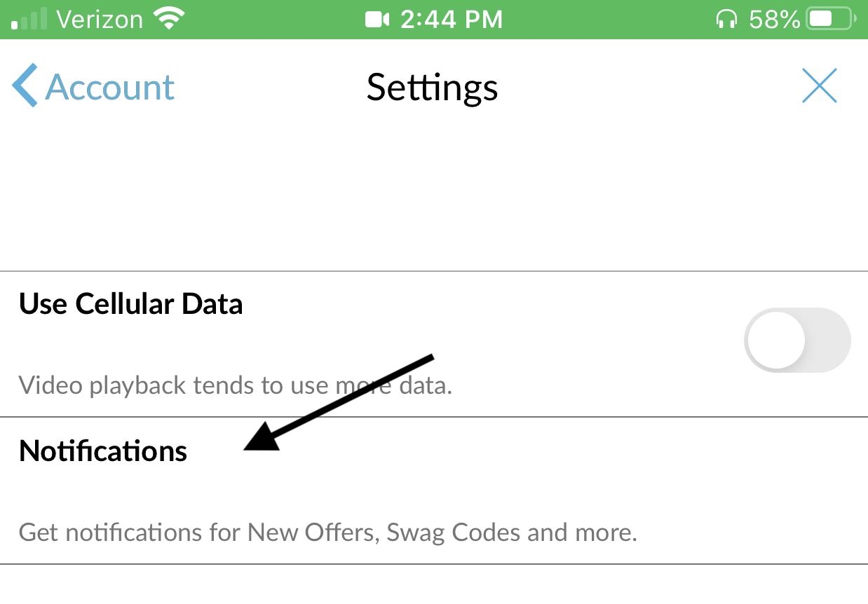
Task: Tap the green status bar recording indicator
Action: coord(434,20)
